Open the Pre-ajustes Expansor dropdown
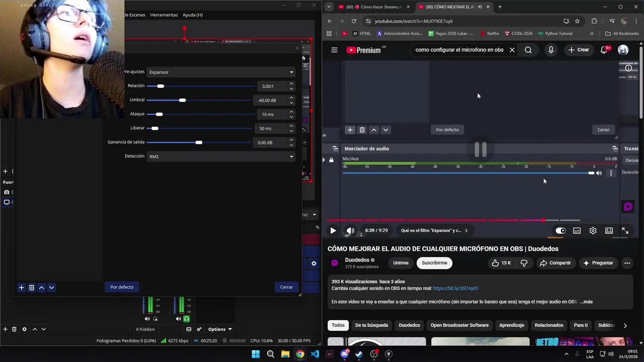This screenshot has height=362, width=644. click(221, 72)
